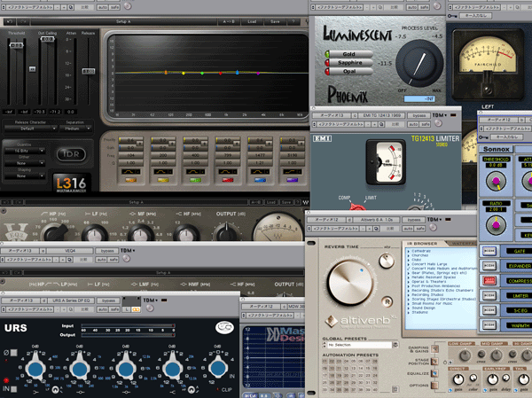
Task: Toggle the Sonnox GATE section button
Action: click(489, 251)
